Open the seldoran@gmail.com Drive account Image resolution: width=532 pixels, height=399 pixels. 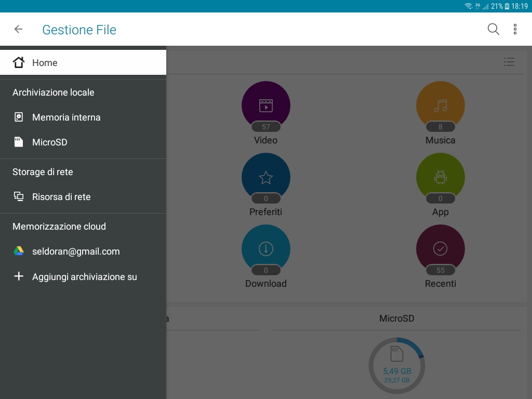[x=83, y=251]
